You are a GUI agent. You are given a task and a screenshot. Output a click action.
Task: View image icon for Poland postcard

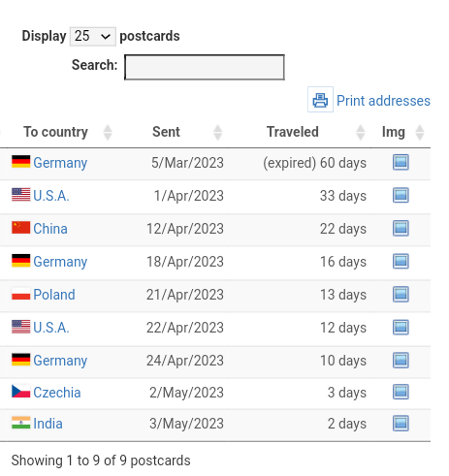coord(401,294)
